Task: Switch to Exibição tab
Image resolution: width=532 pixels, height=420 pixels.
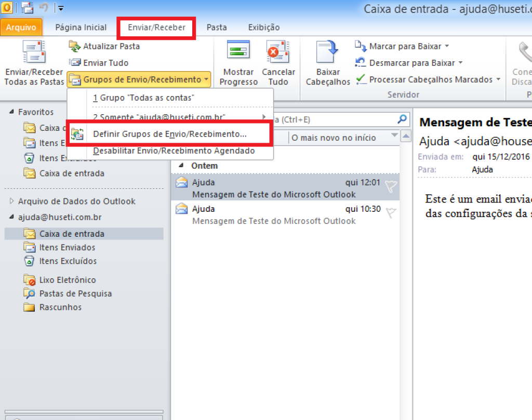Action: click(x=263, y=27)
